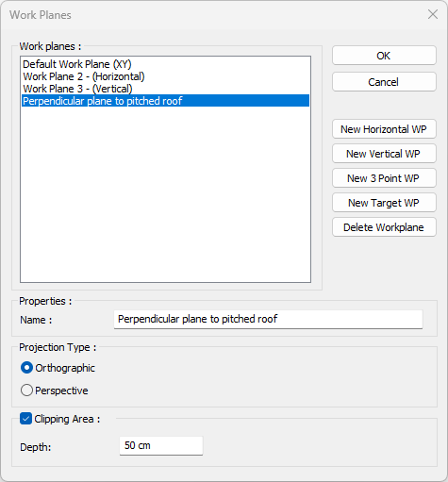Click empty area of work planes list
448x482 pixels.
click(x=165, y=195)
